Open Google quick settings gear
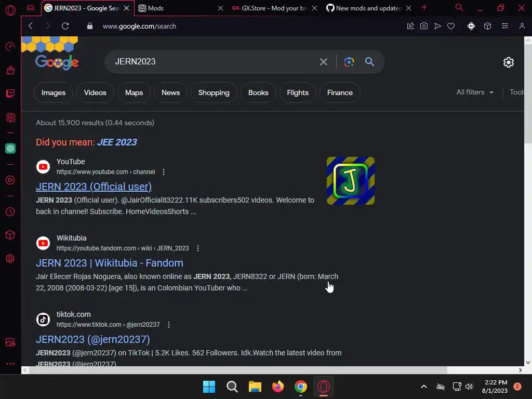 click(508, 62)
